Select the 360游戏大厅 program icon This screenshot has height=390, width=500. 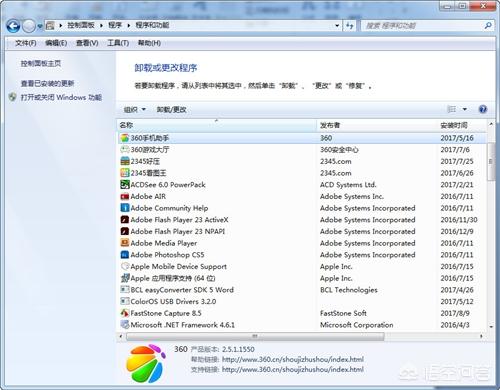pos(125,150)
